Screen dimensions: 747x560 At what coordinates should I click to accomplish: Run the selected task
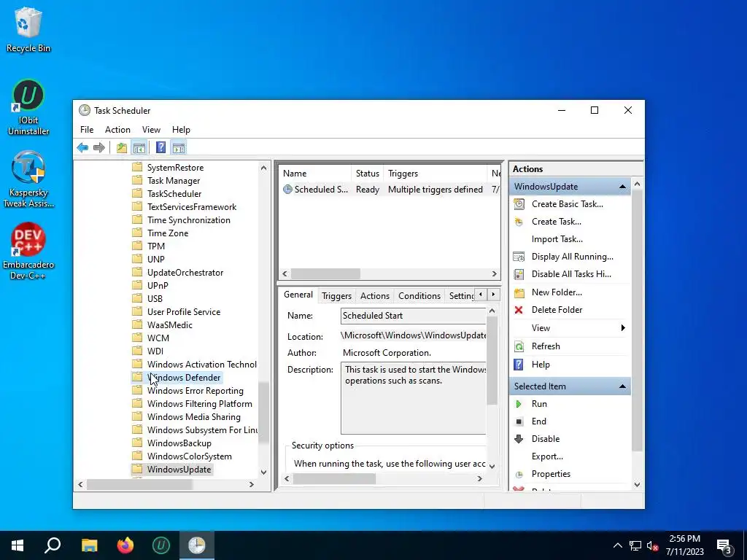539,404
